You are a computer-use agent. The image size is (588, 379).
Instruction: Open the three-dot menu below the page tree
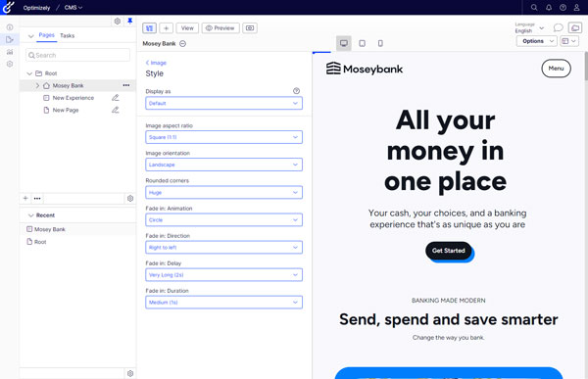click(37, 198)
